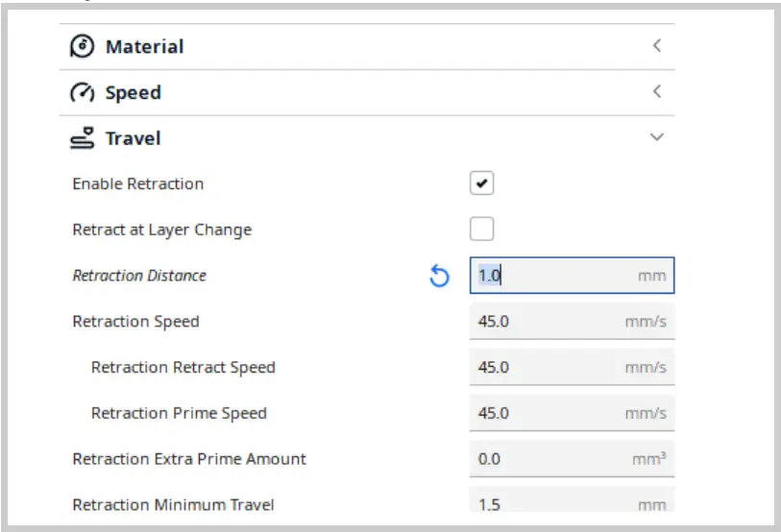Image resolution: width=781 pixels, height=532 pixels.
Task: Expand the Material section chevron
Action: tap(657, 46)
